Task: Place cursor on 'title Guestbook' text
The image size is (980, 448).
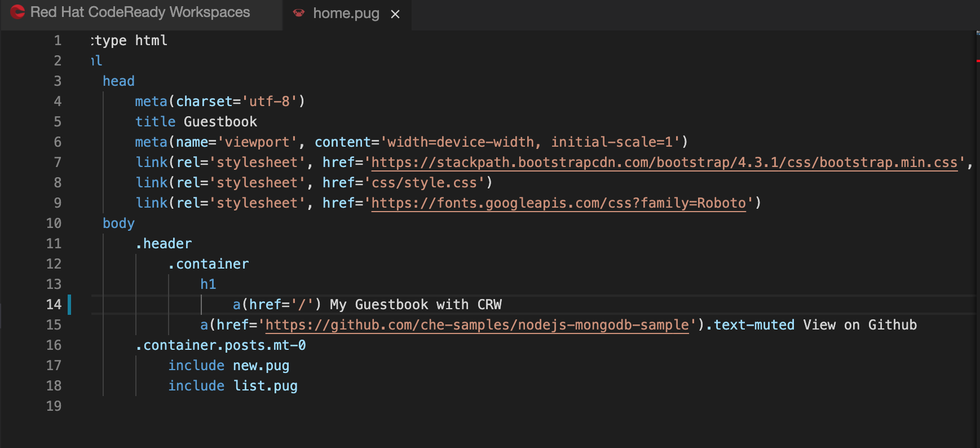Action: tap(196, 122)
